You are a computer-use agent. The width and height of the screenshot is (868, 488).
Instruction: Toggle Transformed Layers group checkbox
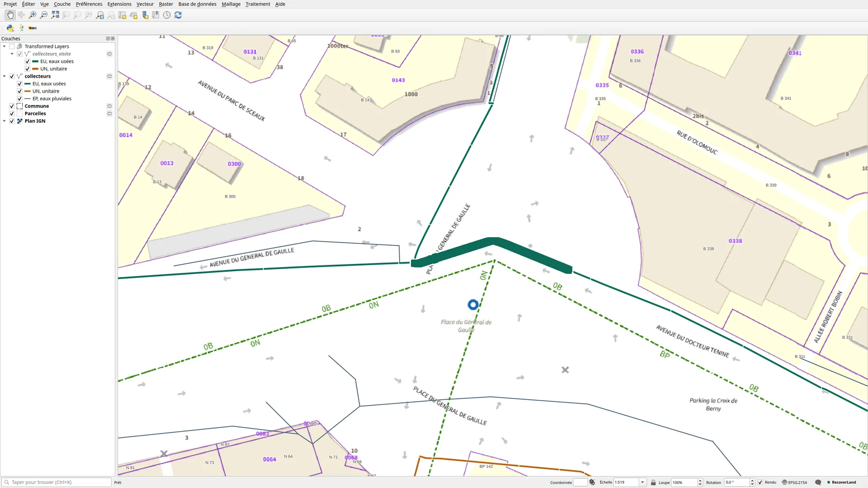pyautogui.click(x=12, y=47)
